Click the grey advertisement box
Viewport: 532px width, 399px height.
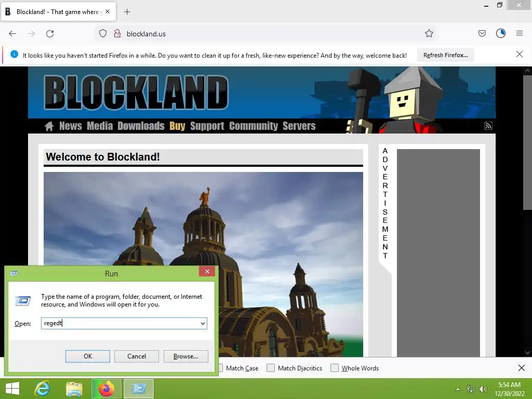coord(438,253)
